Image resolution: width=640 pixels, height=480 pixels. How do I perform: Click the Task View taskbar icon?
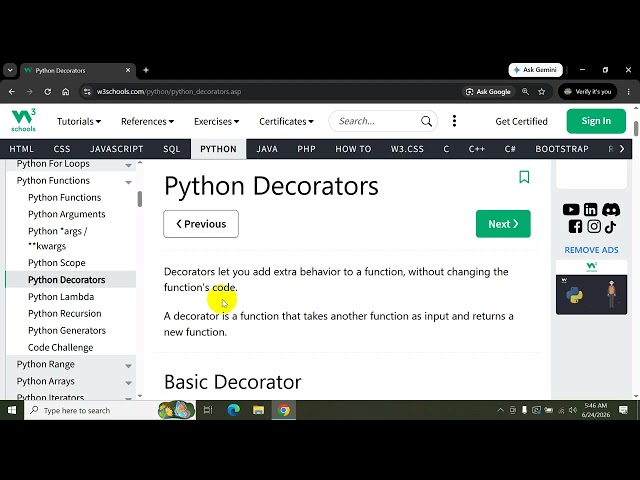point(208,410)
